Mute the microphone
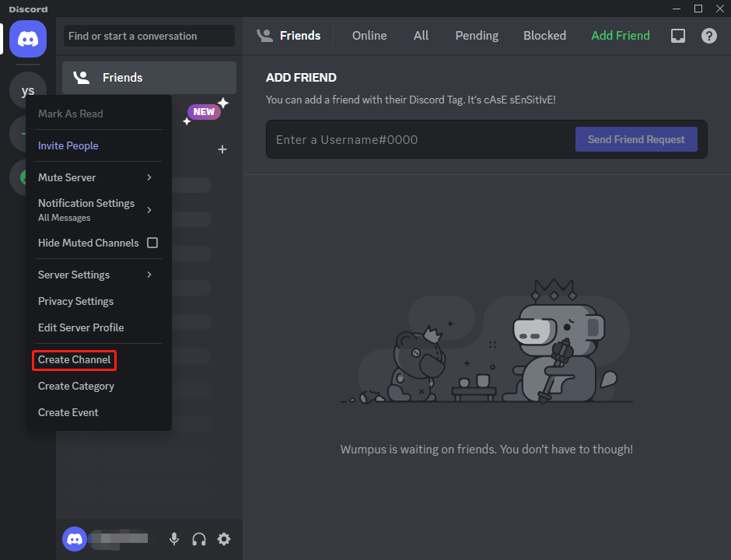 pos(174,539)
